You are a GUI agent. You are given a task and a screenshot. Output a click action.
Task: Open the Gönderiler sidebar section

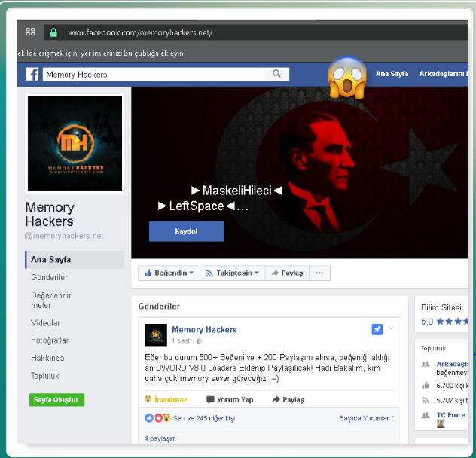coord(49,277)
